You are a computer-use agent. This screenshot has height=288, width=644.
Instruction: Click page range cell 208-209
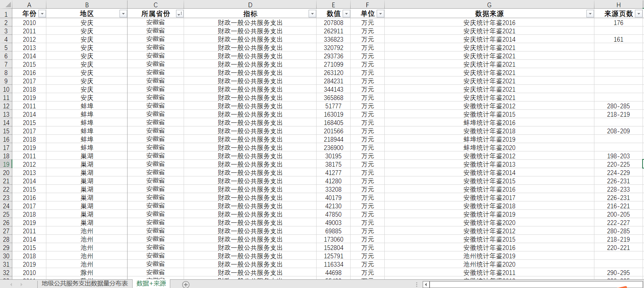(619, 131)
